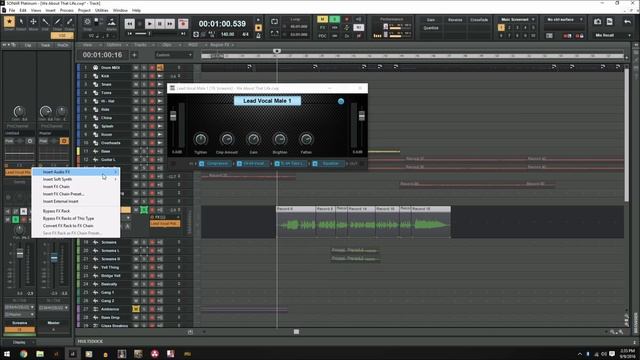Choose Convert FX Rack to FX Chain
The height and width of the screenshot is (360, 640).
76,226
